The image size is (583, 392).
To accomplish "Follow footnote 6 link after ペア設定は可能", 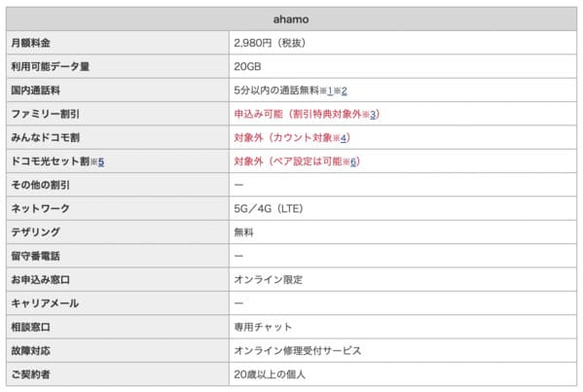I will click(353, 161).
